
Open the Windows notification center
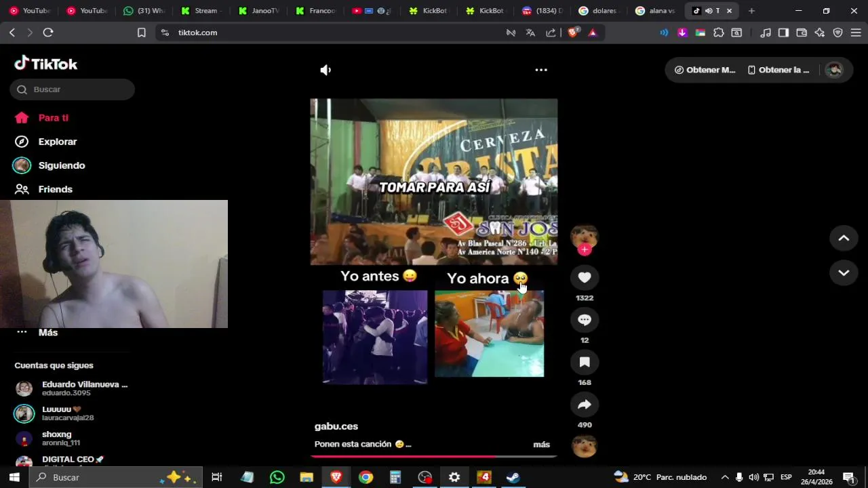coord(848,477)
